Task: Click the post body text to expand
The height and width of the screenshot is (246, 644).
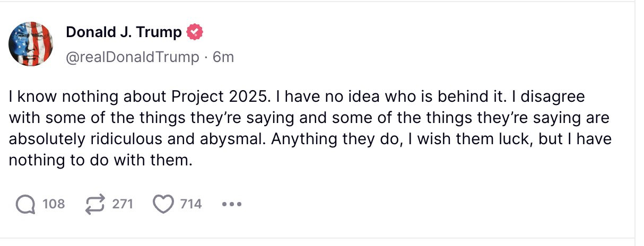Action: click(x=308, y=127)
